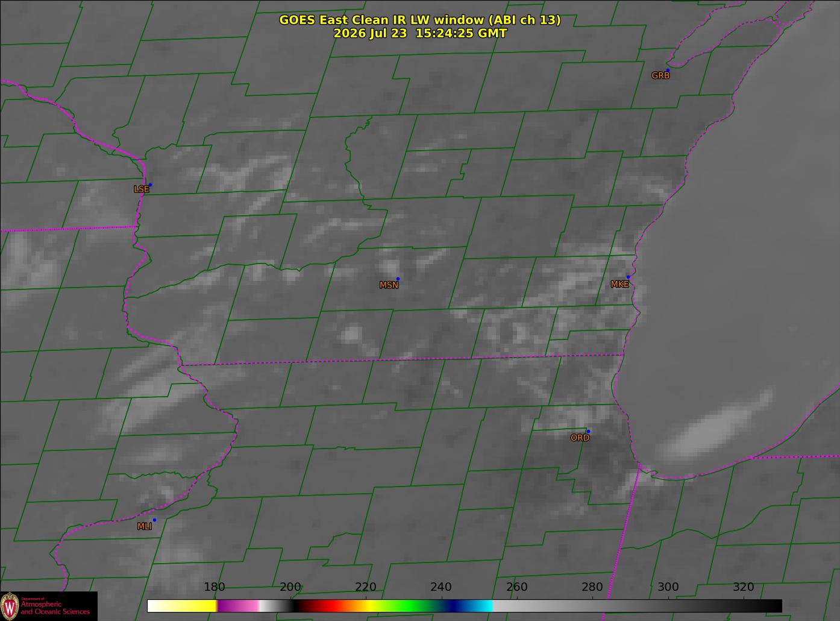This screenshot has height=621, width=840.
Task: Click the 180 tick label on scale
Action: pyautogui.click(x=215, y=587)
